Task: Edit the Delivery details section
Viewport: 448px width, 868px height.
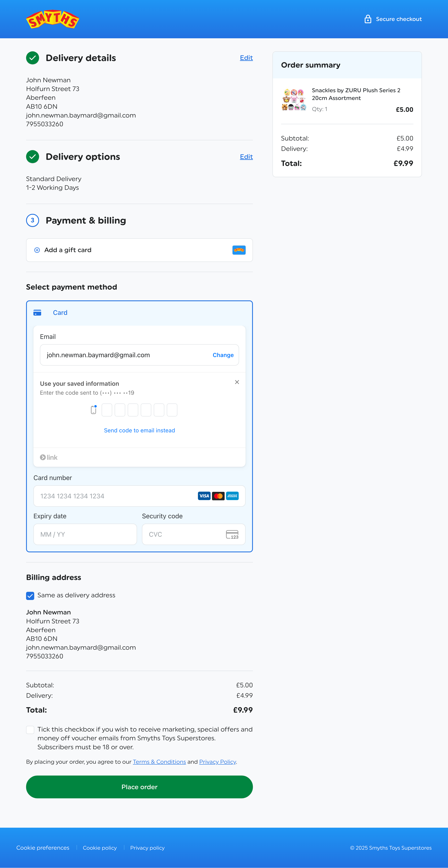Action: click(x=246, y=58)
